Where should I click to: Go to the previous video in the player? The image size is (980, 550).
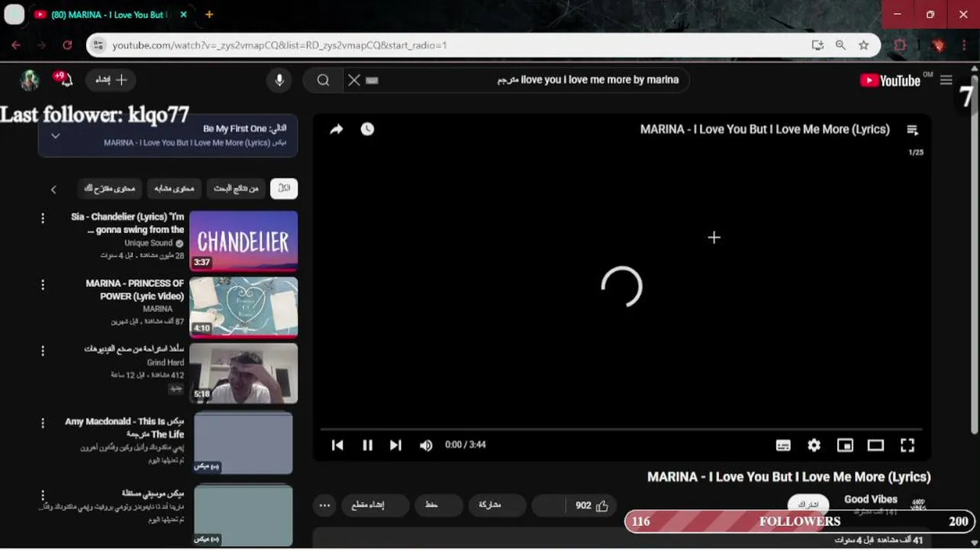pyautogui.click(x=337, y=445)
